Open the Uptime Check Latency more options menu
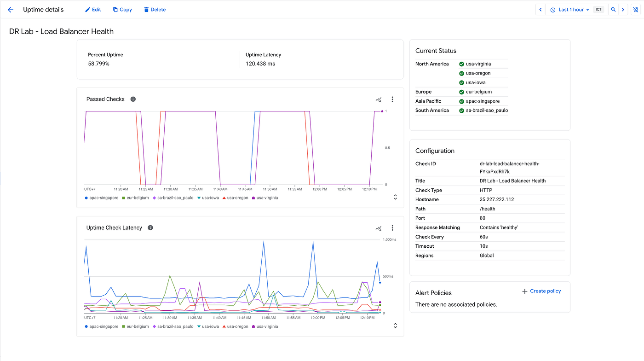Viewport: 644px width, 361px height. point(392,228)
